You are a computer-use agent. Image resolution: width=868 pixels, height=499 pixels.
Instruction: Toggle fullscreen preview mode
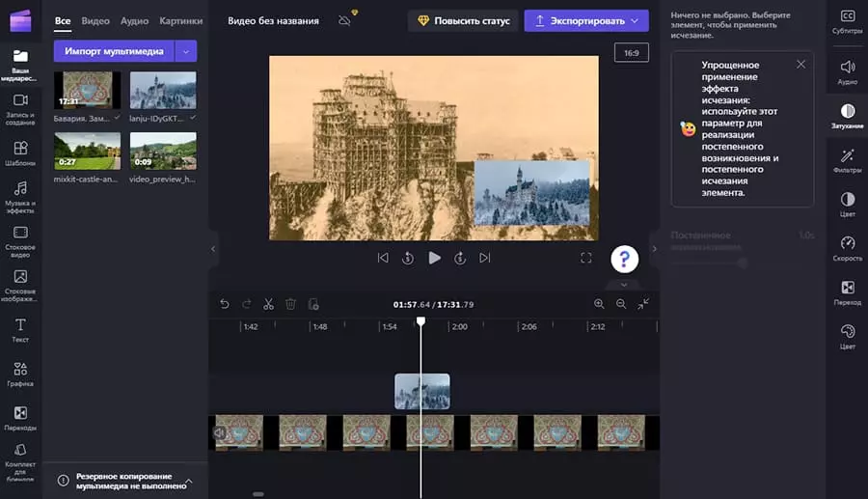click(585, 258)
